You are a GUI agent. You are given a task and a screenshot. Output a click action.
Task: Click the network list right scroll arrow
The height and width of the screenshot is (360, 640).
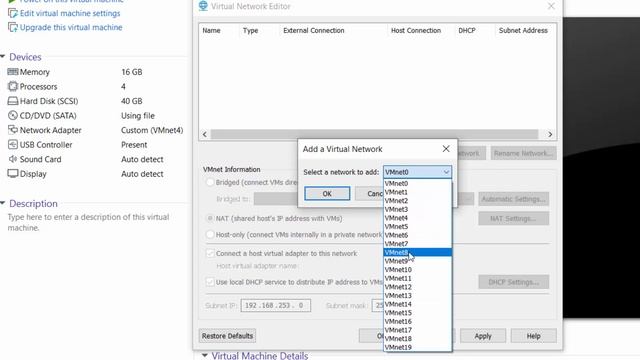(x=550, y=134)
